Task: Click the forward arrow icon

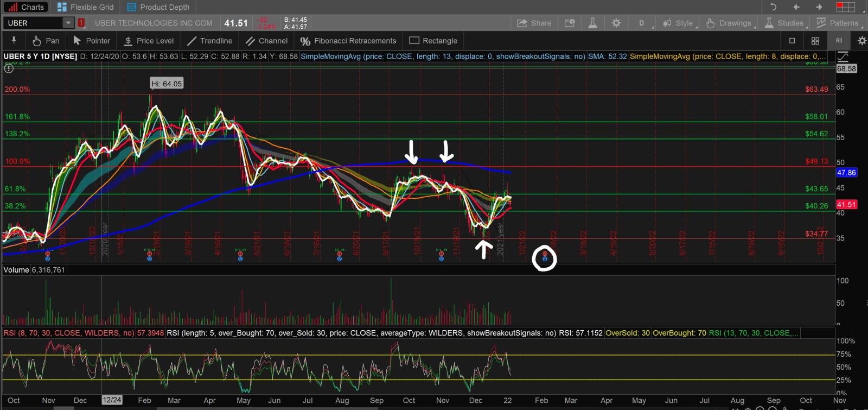Action: (x=819, y=7)
